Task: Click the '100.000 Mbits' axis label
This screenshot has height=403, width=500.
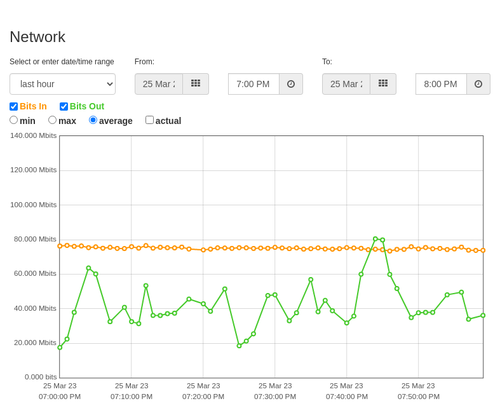Action: tap(33, 205)
